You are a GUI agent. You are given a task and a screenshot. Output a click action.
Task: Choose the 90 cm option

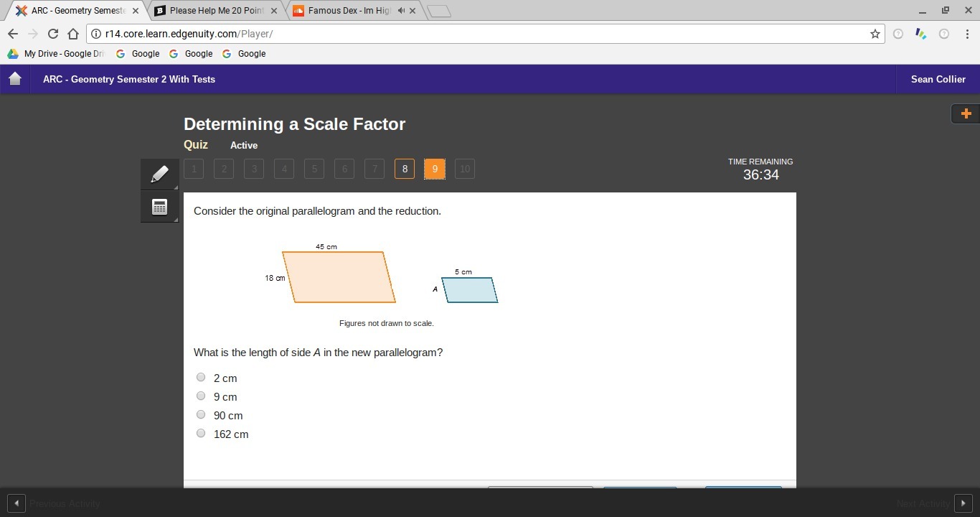(201, 414)
